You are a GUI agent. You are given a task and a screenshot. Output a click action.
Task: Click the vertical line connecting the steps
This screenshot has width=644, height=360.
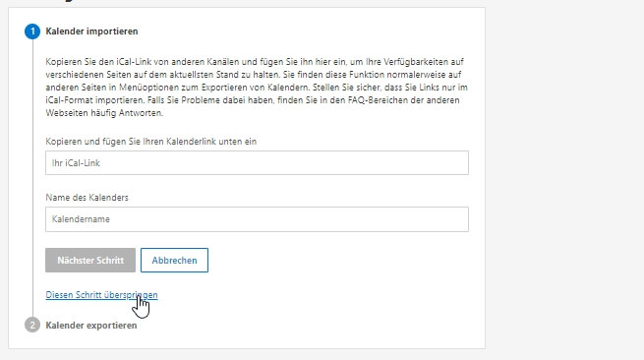click(32, 178)
